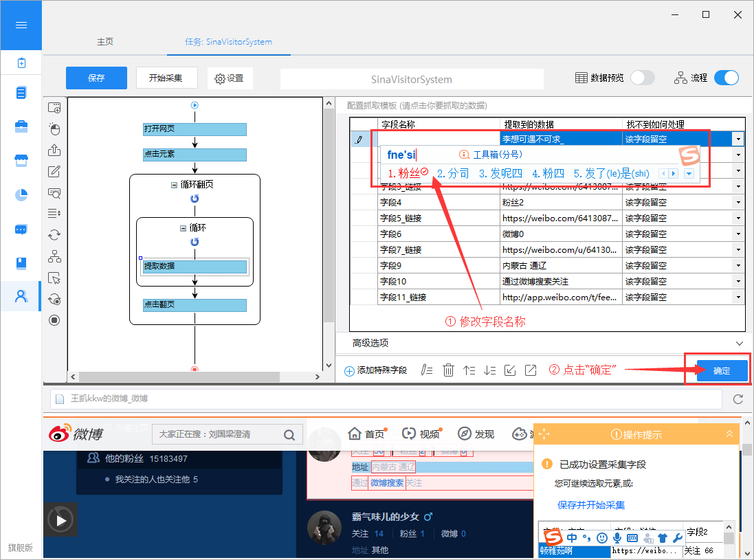Click the Sogou IME microphone icon
Viewport: 754px width, 560px height.
(617, 538)
